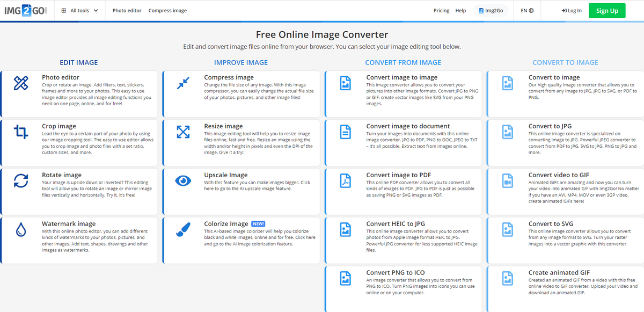This screenshot has width=644, height=312.
Task: Open the Crop image card title
Action: pos(59,126)
